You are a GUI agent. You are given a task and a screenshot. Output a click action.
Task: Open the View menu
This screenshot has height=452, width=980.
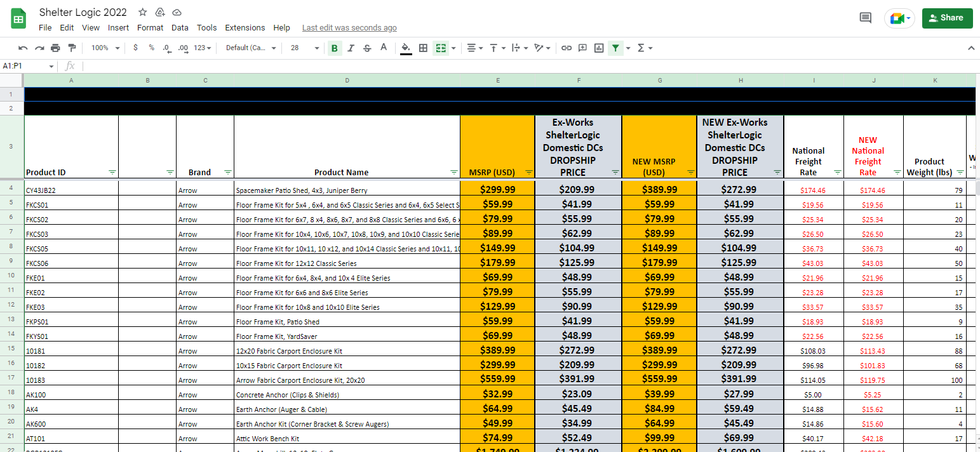coord(91,28)
